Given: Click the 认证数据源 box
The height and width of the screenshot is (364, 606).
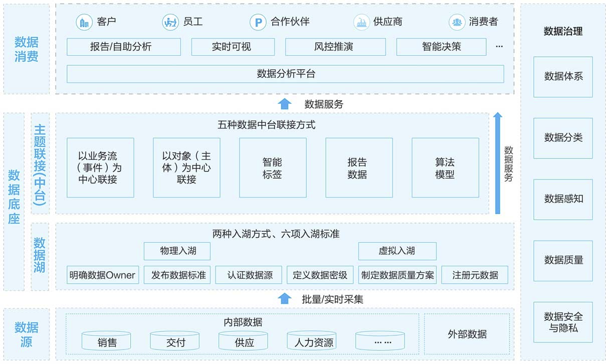Looking at the screenshot, I should 249,275.
